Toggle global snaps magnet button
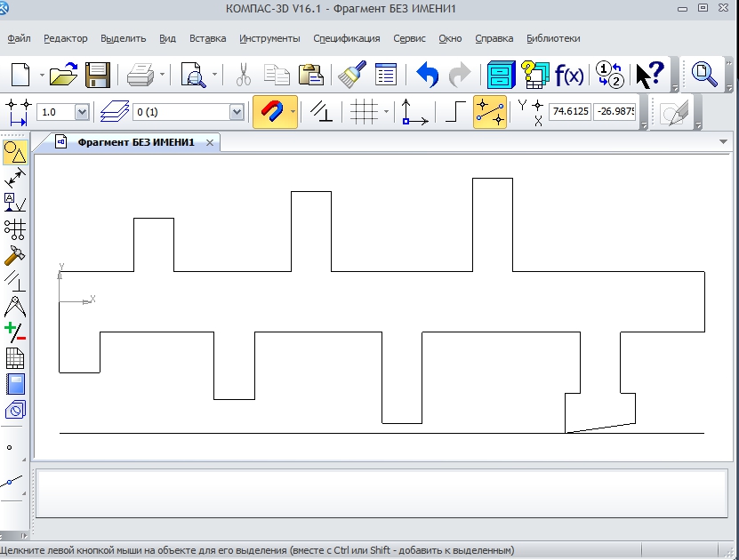This screenshot has height=560, width=739. 271,112
